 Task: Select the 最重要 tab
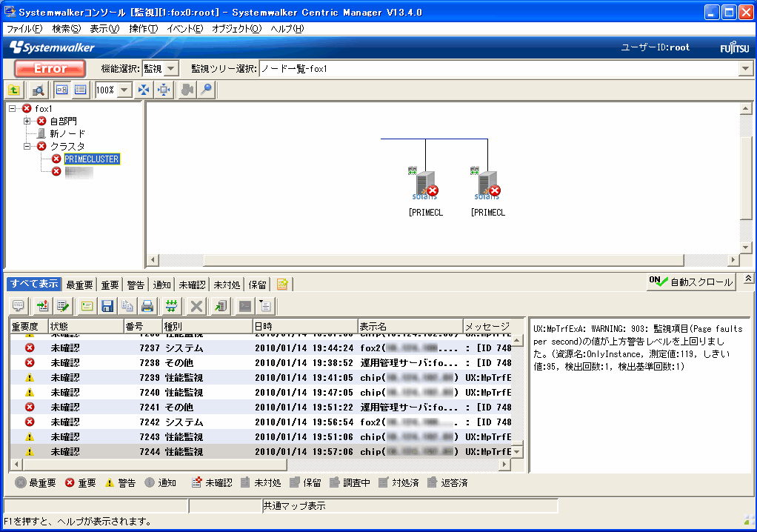79,285
